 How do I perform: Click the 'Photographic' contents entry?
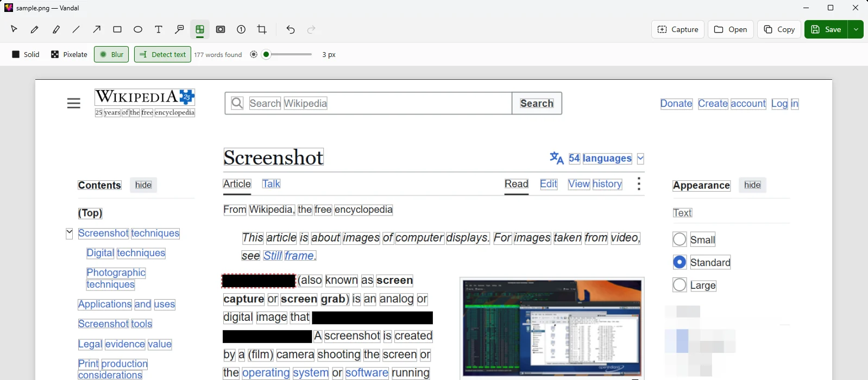click(x=116, y=273)
